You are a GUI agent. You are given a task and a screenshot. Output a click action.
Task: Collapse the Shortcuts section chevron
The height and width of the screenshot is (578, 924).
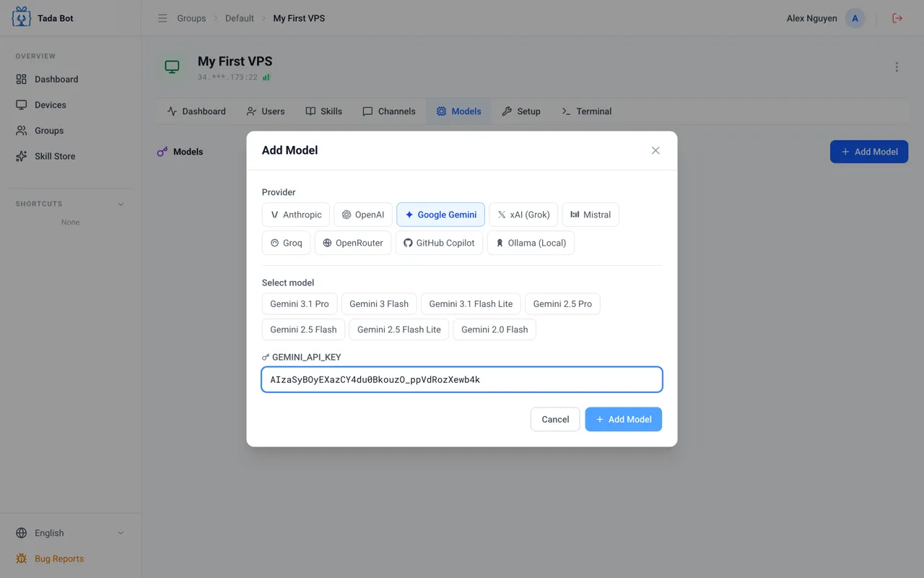(x=121, y=204)
